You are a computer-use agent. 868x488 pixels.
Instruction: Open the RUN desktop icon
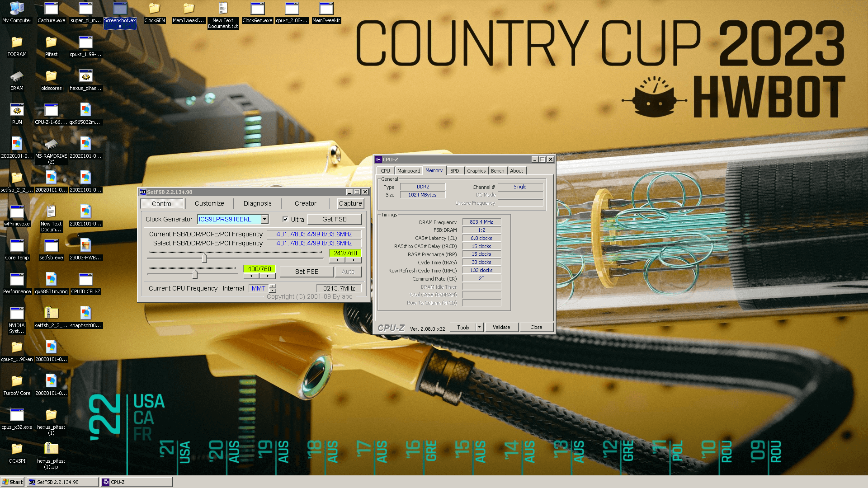[17, 114]
